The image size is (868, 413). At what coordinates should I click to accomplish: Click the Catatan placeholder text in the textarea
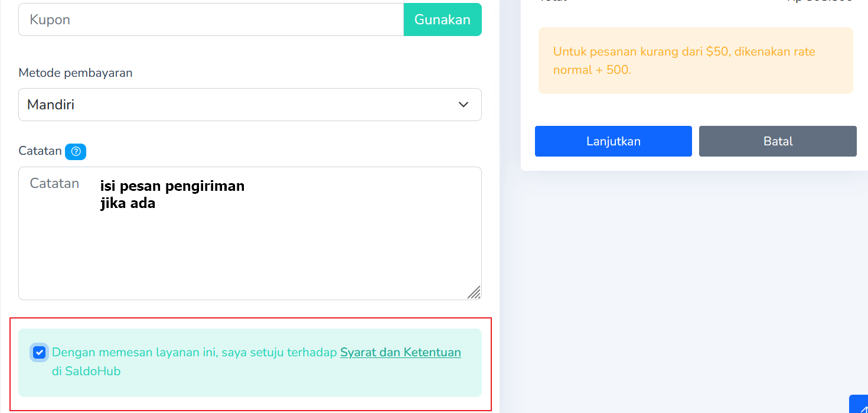click(54, 183)
